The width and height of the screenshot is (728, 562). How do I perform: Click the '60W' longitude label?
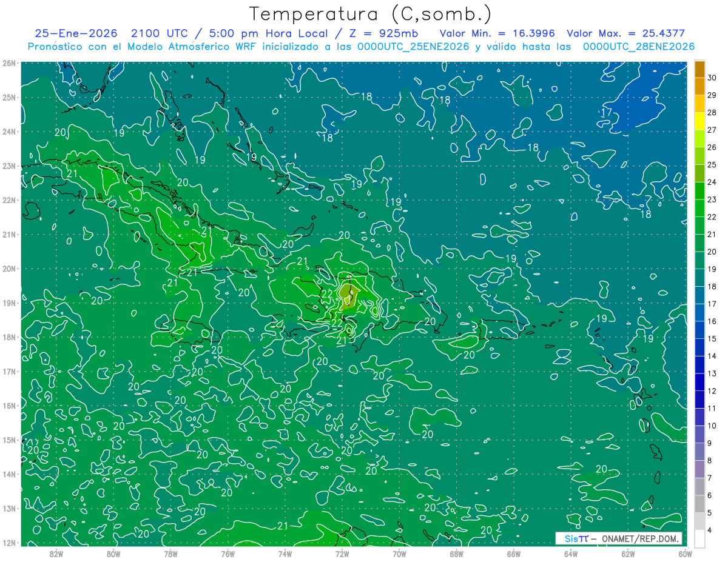coord(684,553)
